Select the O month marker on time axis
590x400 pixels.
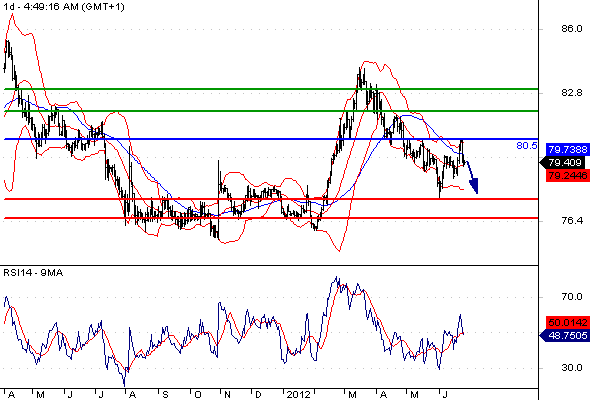coord(198,395)
